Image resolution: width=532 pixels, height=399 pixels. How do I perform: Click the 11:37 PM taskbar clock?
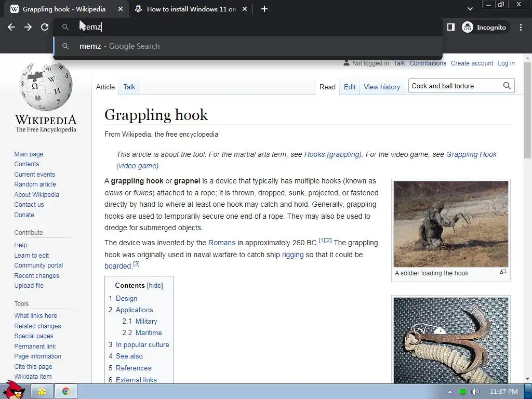503,392
